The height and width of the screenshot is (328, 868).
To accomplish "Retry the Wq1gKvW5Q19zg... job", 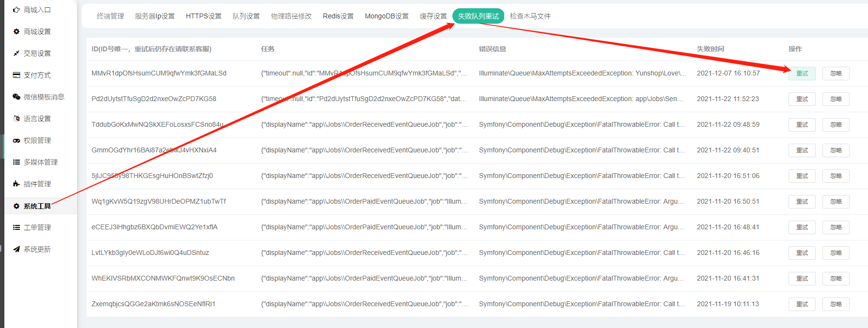I will pyautogui.click(x=802, y=202).
